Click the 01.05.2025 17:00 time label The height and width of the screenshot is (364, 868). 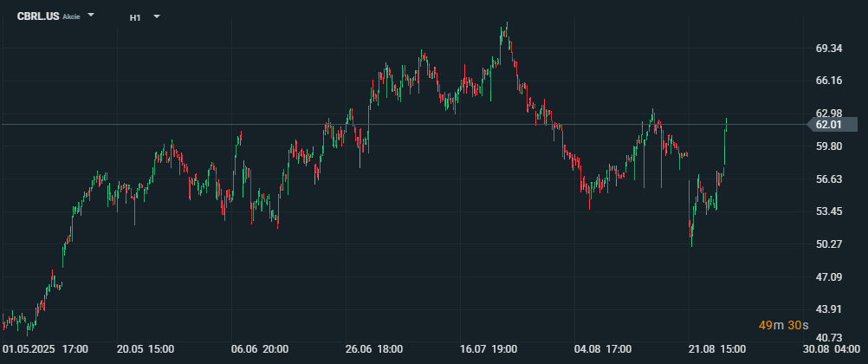(46, 349)
